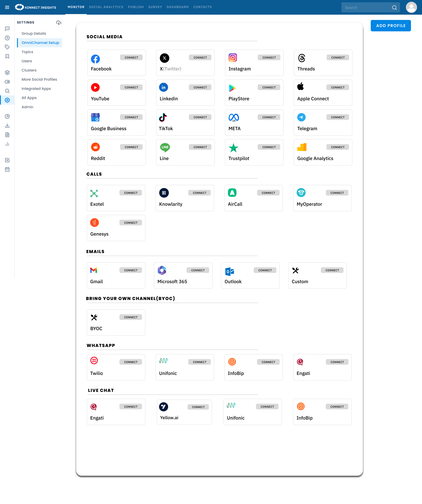Connect the X(Twitter) channel
Image resolution: width=422 pixels, height=504 pixels.
click(200, 58)
